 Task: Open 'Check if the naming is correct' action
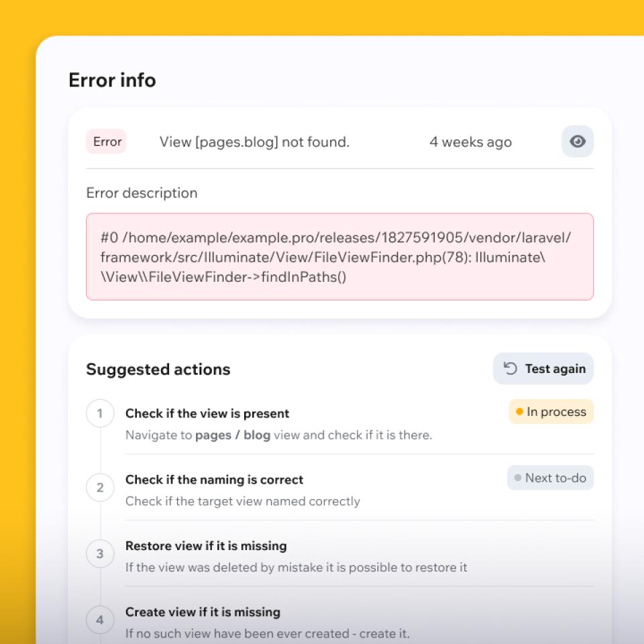(214, 480)
